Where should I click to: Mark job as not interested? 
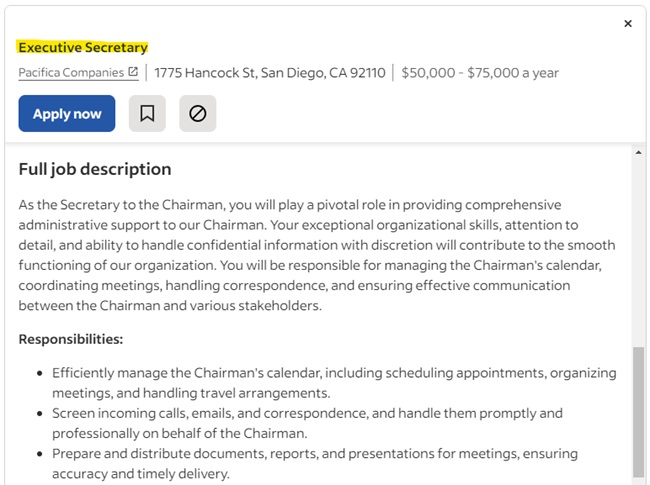click(198, 114)
